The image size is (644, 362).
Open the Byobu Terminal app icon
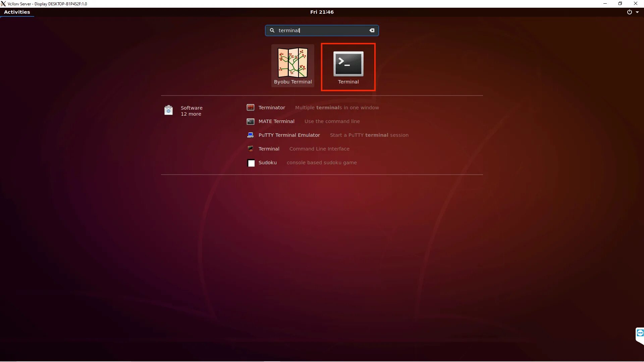pos(292,63)
